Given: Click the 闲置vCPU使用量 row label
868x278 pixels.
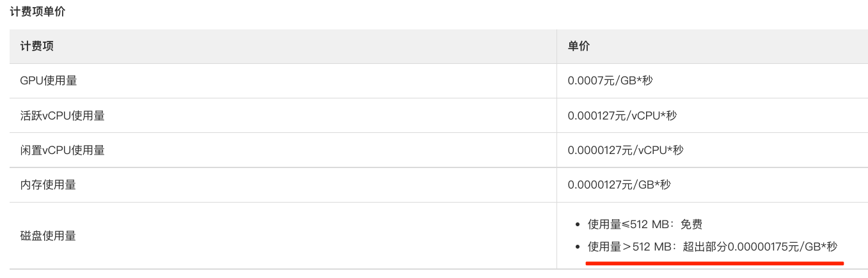Looking at the screenshot, I should (63, 150).
